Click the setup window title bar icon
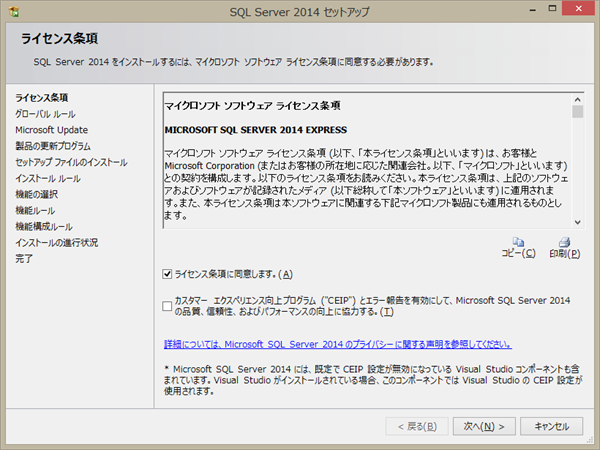This screenshot has height=450, width=600. coord(13,13)
